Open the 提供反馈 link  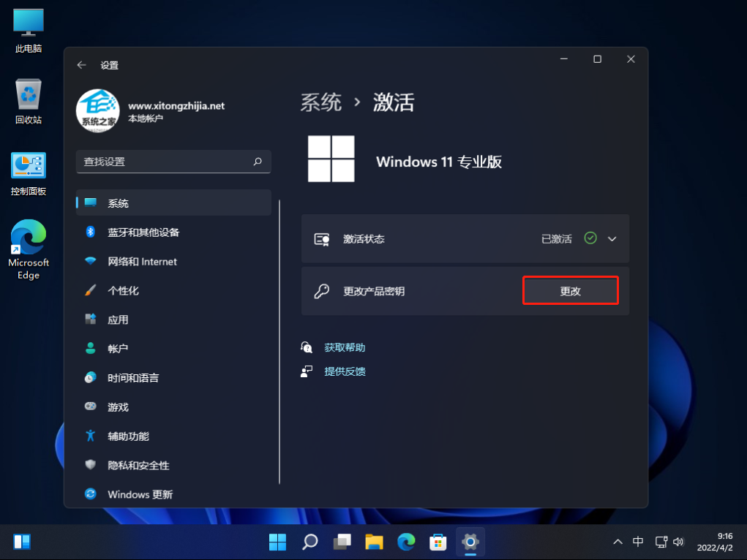click(345, 371)
